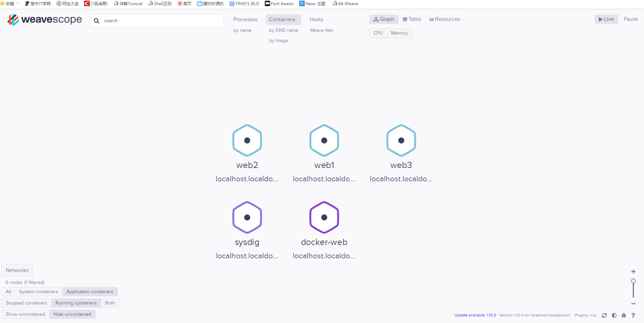Select the Application containers filter
Screen dimensions: 644x323
[90, 292]
